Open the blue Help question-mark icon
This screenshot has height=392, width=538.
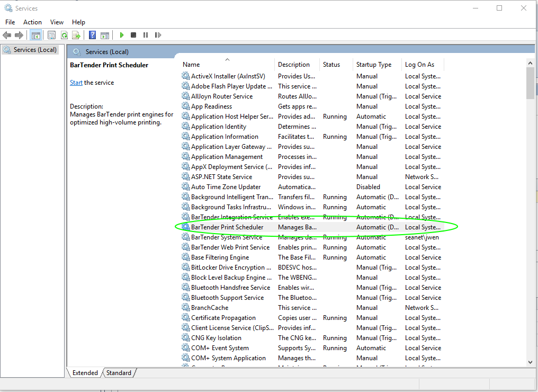click(92, 35)
